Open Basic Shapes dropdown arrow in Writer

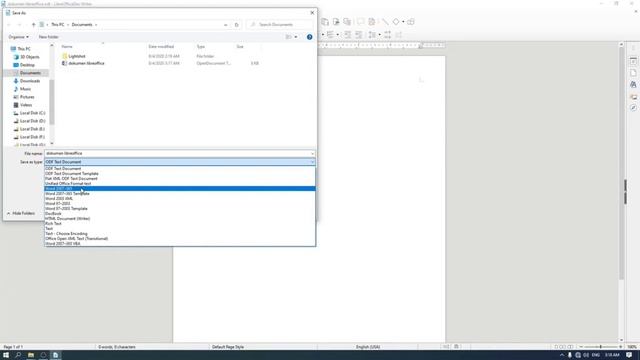tap(403, 22)
